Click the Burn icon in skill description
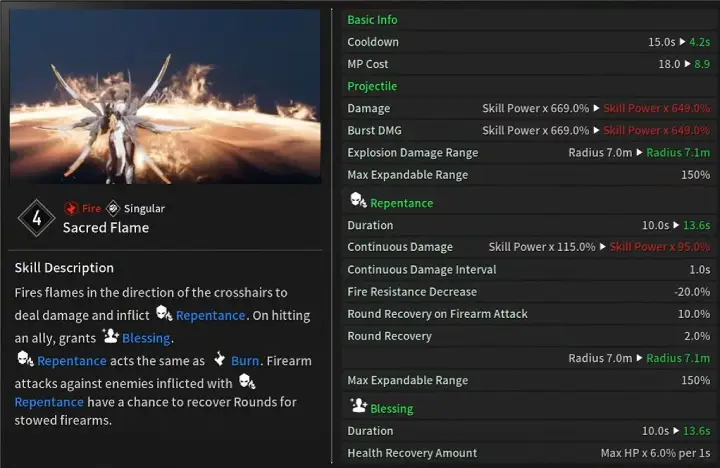The width and height of the screenshot is (720, 468). click(219, 360)
